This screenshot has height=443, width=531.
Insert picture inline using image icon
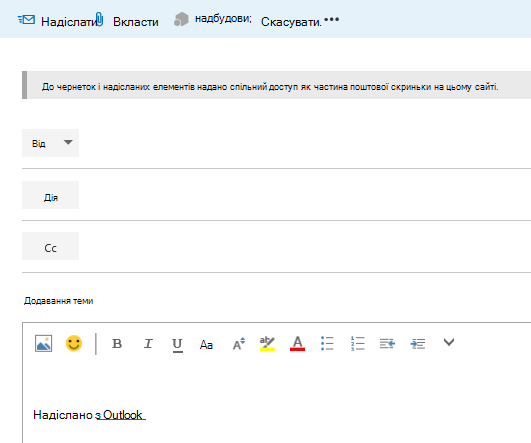[43, 343]
